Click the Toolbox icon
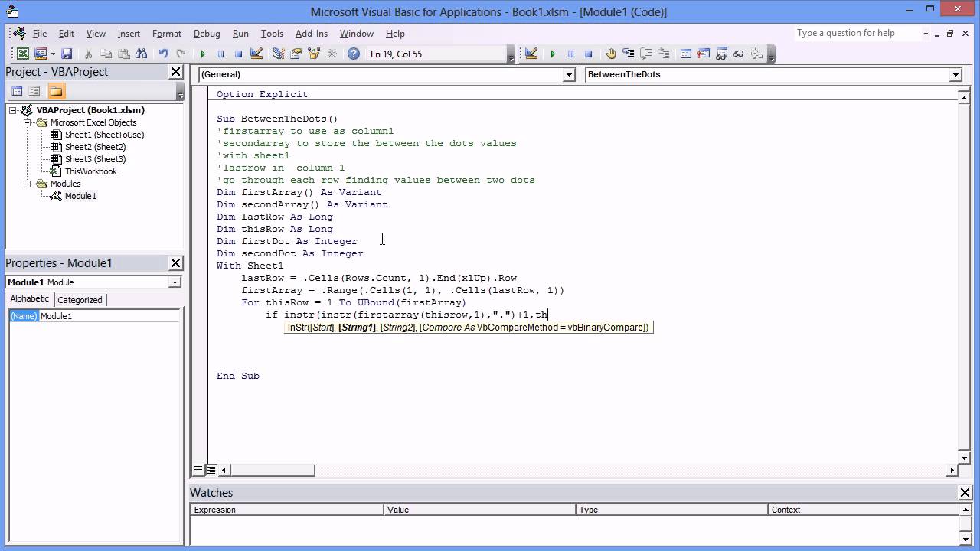Viewport: 980px width, 551px height. [332, 54]
